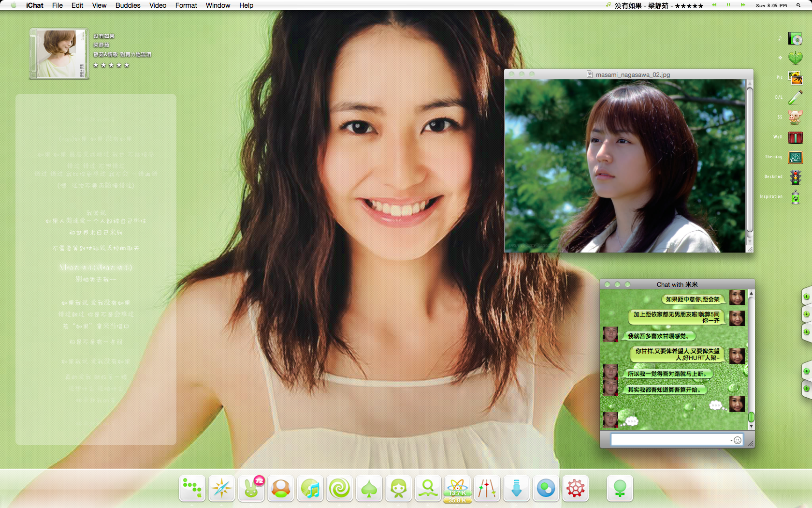The width and height of the screenshot is (812, 508).
Task: Click the artist name '梁静茹' in the widget
Action: coord(101,45)
